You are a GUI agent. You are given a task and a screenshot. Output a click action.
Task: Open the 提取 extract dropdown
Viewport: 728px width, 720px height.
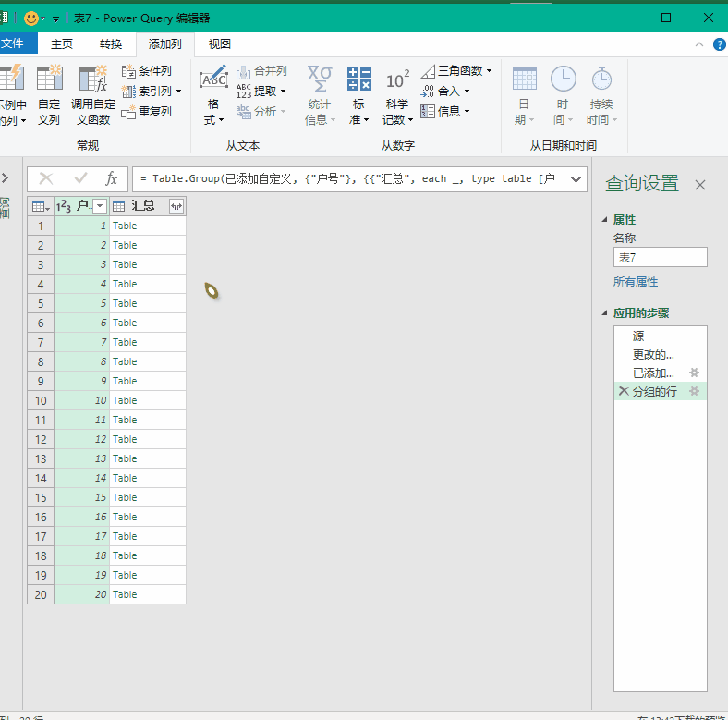(x=261, y=92)
